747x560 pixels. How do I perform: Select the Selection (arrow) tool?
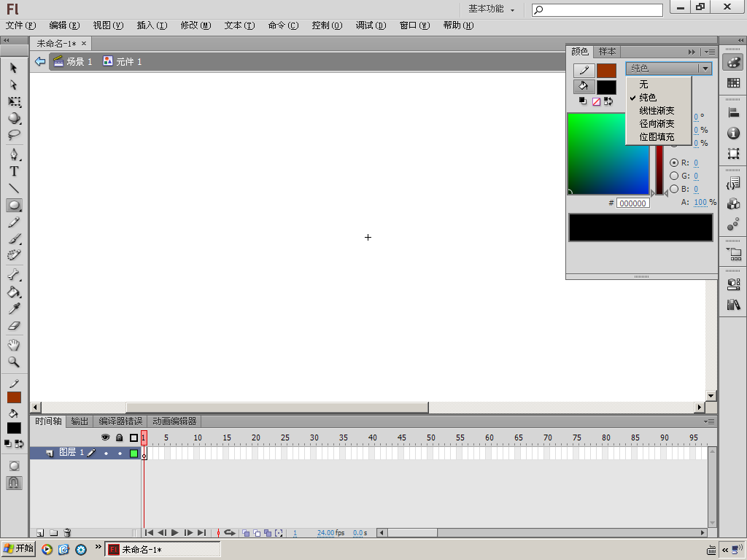[x=14, y=68]
